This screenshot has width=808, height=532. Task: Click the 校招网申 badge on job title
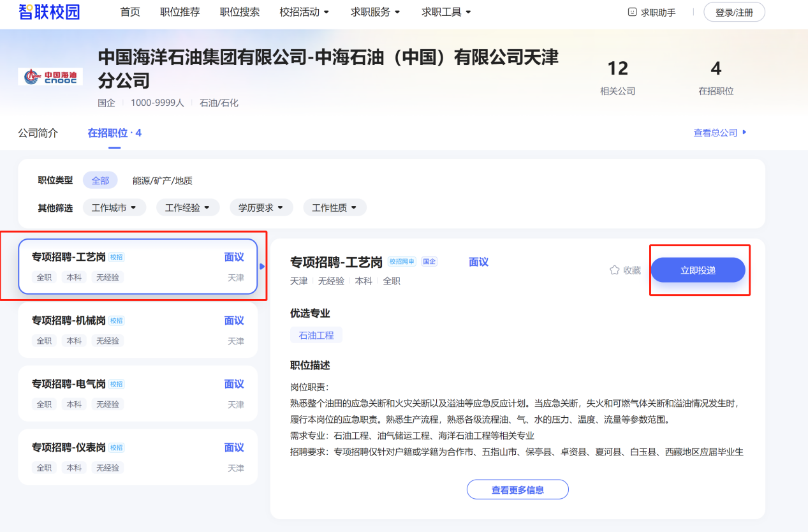pos(402,262)
